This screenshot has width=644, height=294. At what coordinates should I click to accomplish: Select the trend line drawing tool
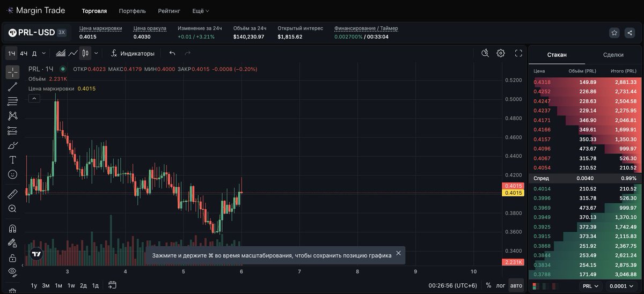[12, 86]
